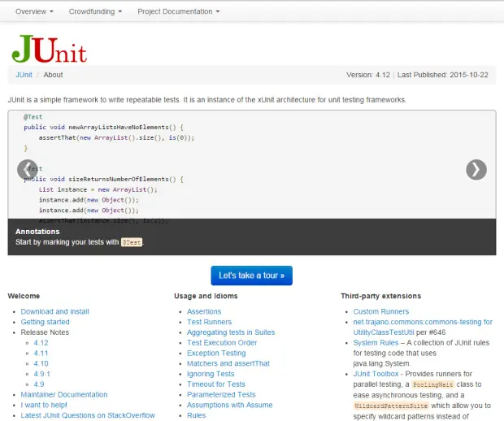Open Project Documentation dropdown menu
Image resolution: width=504 pixels, height=421 pixels.
pos(178,11)
